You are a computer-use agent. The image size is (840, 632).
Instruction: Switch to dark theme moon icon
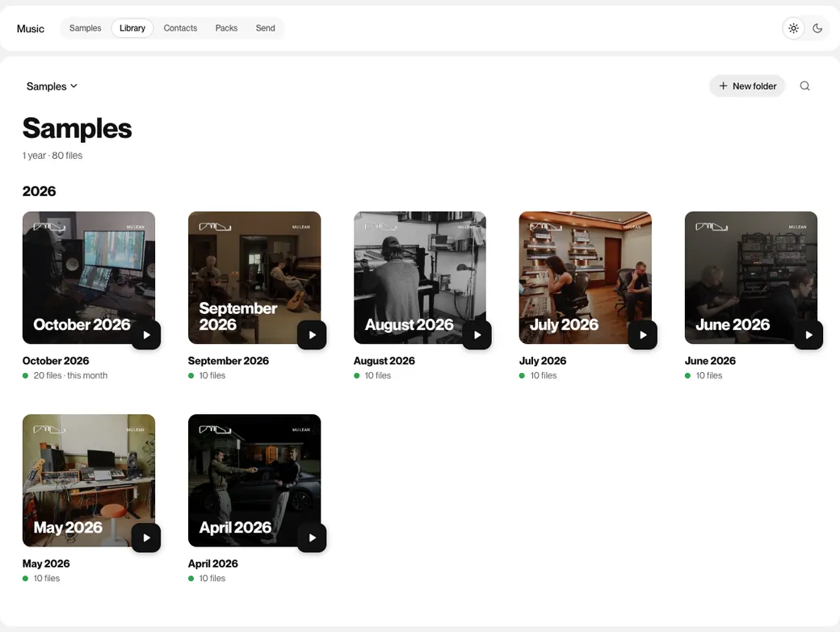pos(817,28)
